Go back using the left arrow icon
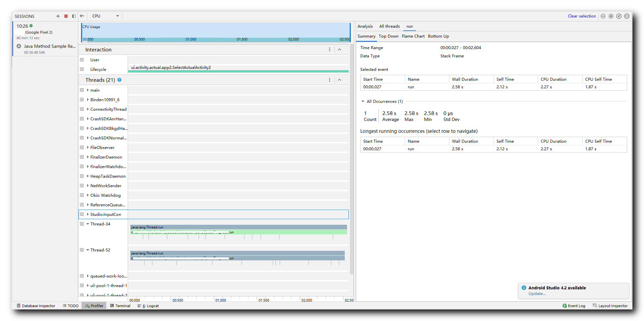This screenshot has height=321, width=644. pos(82,16)
